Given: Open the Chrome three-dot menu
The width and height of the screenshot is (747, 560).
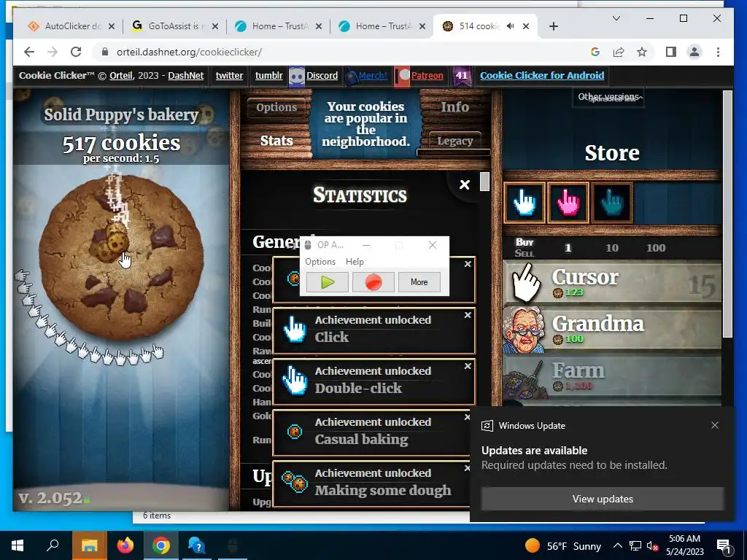Looking at the screenshot, I should 718,52.
